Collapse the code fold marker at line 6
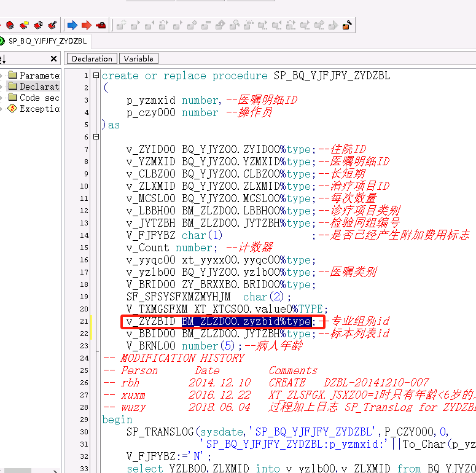476x473 pixels. [x=96, y=137]
